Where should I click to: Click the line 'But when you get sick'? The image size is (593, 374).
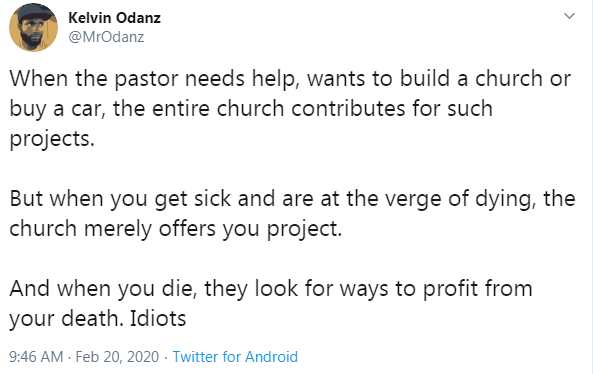(292, 199)
